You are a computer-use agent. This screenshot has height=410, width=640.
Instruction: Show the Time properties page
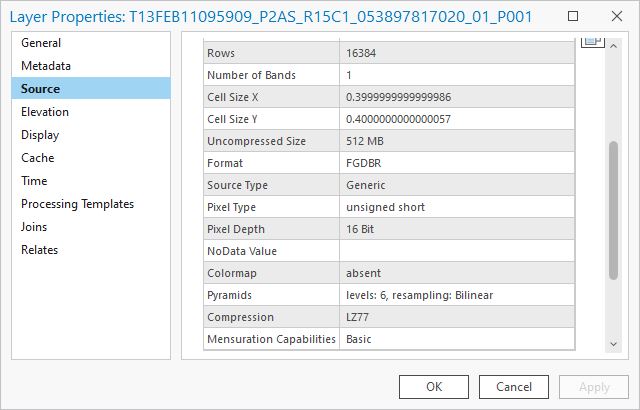[34, 181]
